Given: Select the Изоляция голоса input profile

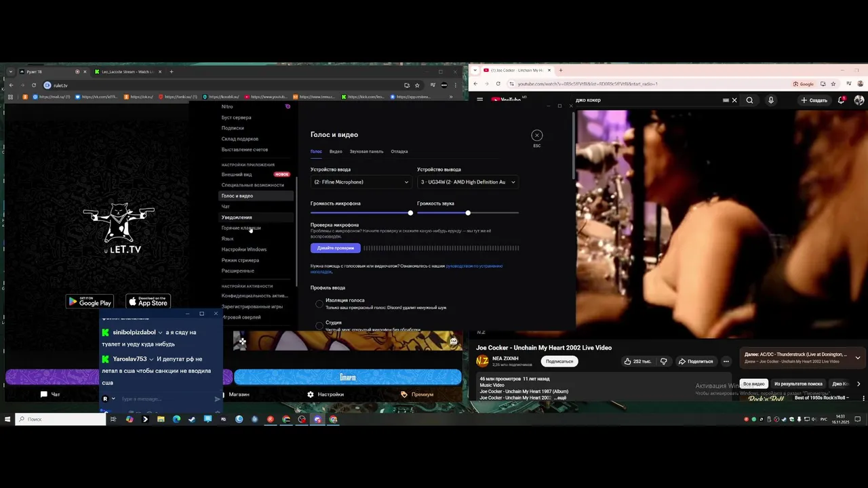Looking at the screenshot, I should [319, 304].
